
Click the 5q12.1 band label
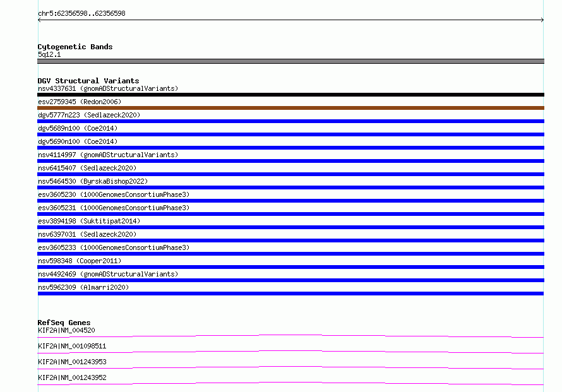click(x=49, y=54)
